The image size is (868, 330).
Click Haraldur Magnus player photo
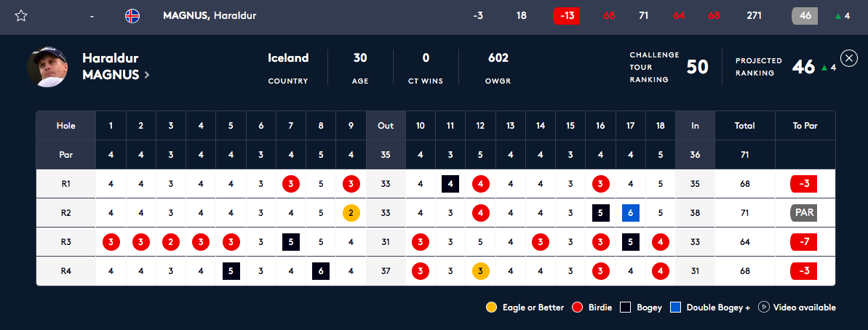point(47,67)
